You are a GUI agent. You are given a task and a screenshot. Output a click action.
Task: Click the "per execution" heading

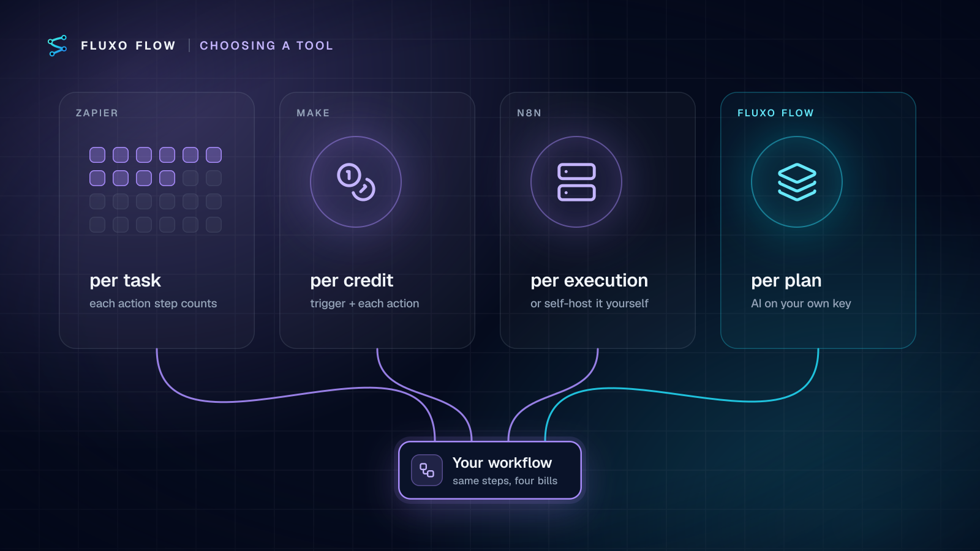589,280
